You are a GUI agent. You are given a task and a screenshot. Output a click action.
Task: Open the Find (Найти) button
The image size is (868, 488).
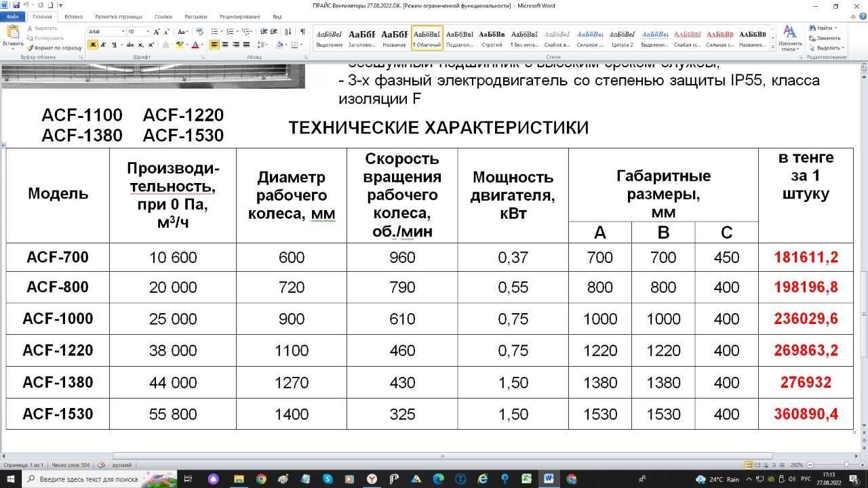821,28
